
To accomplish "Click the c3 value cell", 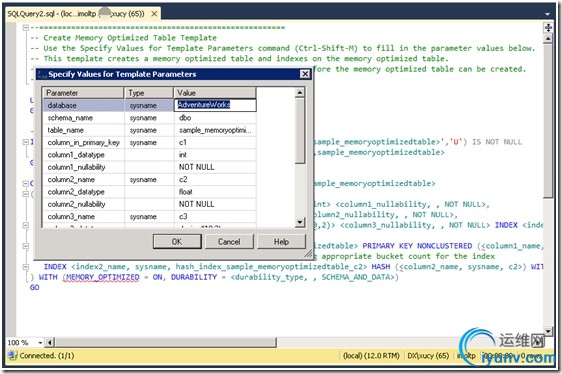I will click(x=215, y=217).
